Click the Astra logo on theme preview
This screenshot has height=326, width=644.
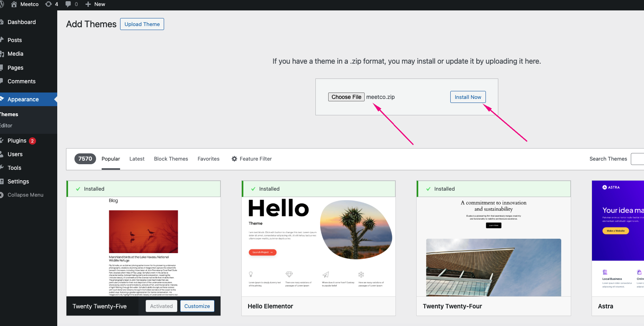[611, 187]
